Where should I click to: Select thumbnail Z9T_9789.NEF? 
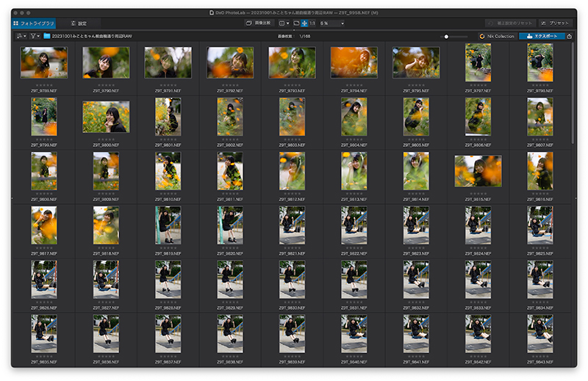(44, 62)
